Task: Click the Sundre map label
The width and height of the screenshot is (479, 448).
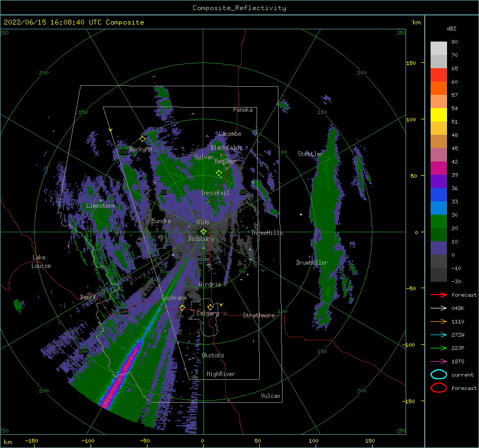Action: (161, 221)
